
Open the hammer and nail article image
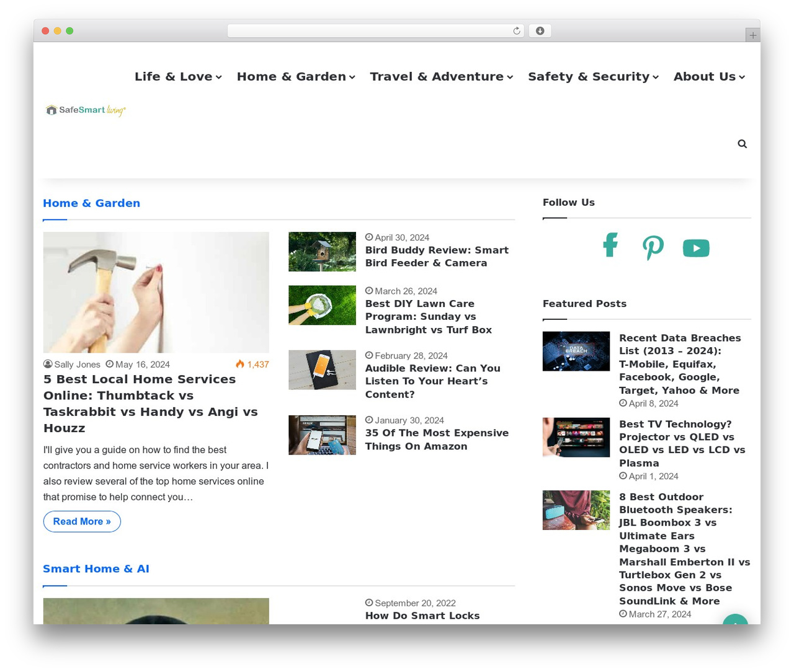click(x=156, y=293)
